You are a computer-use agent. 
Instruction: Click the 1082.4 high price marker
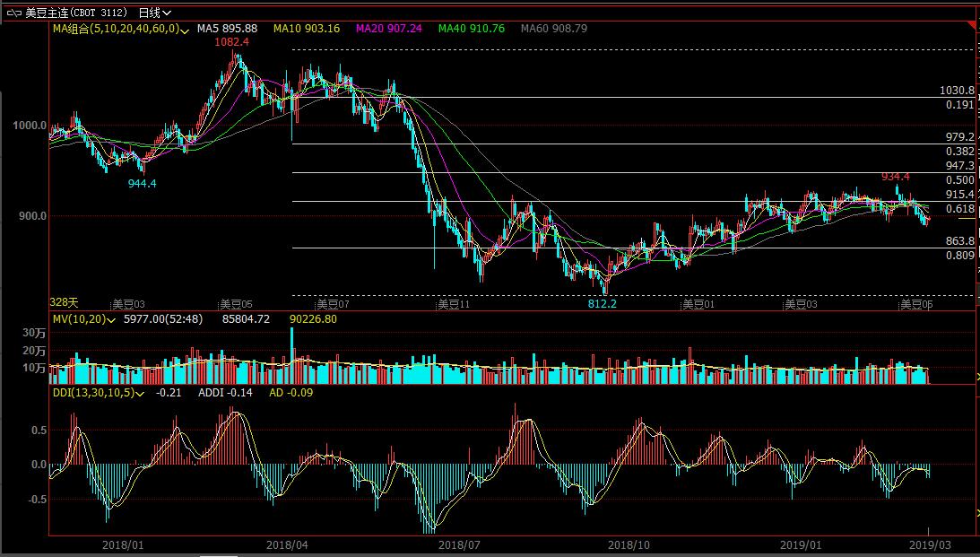coord(230,42)
